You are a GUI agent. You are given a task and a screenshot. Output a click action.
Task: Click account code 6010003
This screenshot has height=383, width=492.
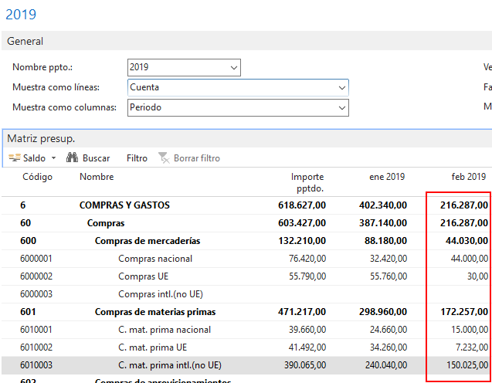click(x=36, y=365)
